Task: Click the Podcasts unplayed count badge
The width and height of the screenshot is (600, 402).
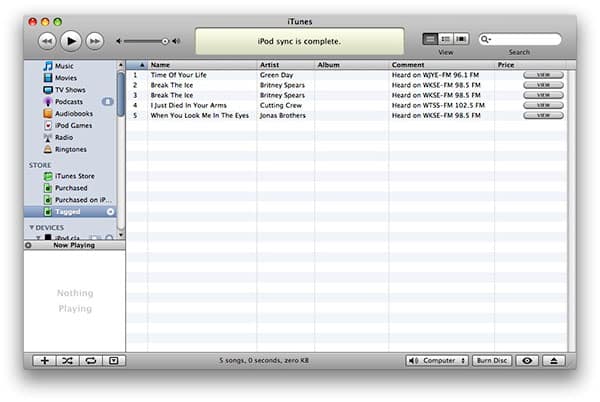Action: pos(108,102)
